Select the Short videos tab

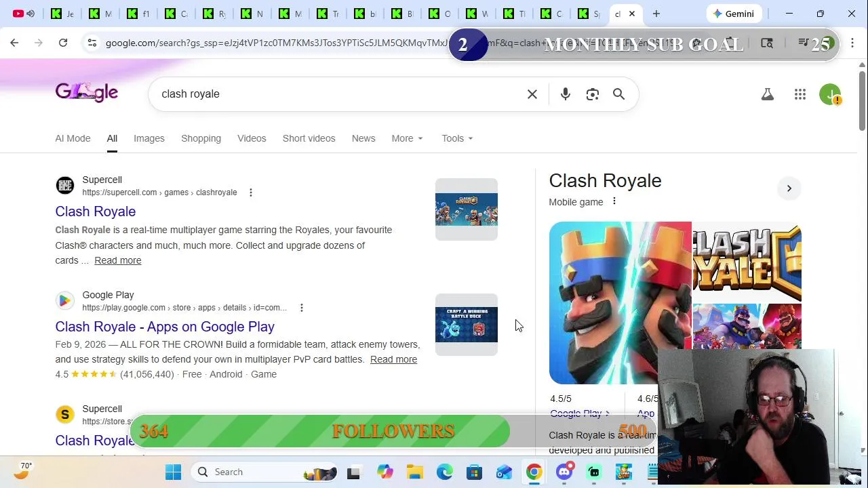(x=309, y=138)
